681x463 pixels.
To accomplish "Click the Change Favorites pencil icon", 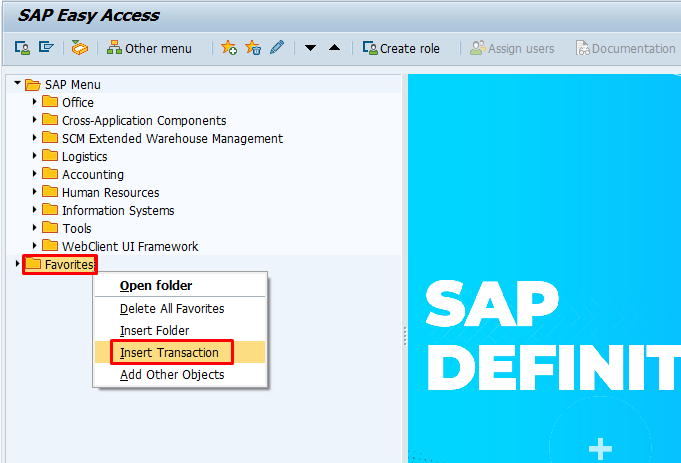I will (x=277, y=47).
